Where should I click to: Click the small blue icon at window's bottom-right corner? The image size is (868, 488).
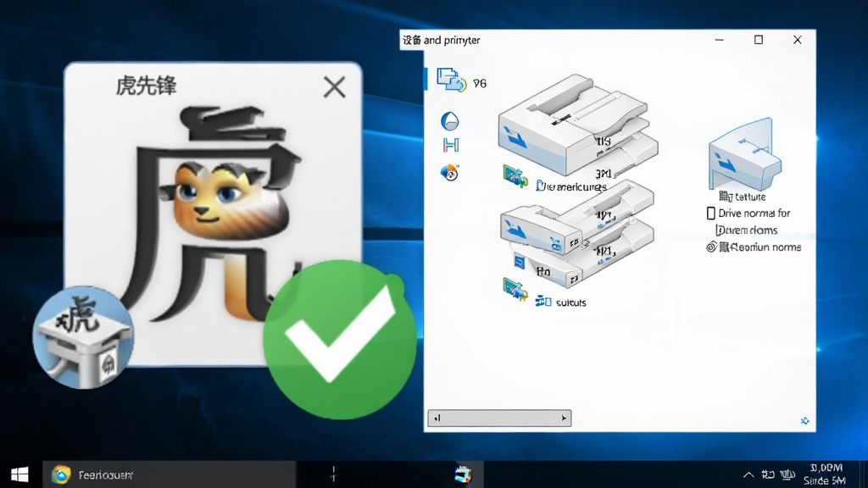tap(805, 421)
